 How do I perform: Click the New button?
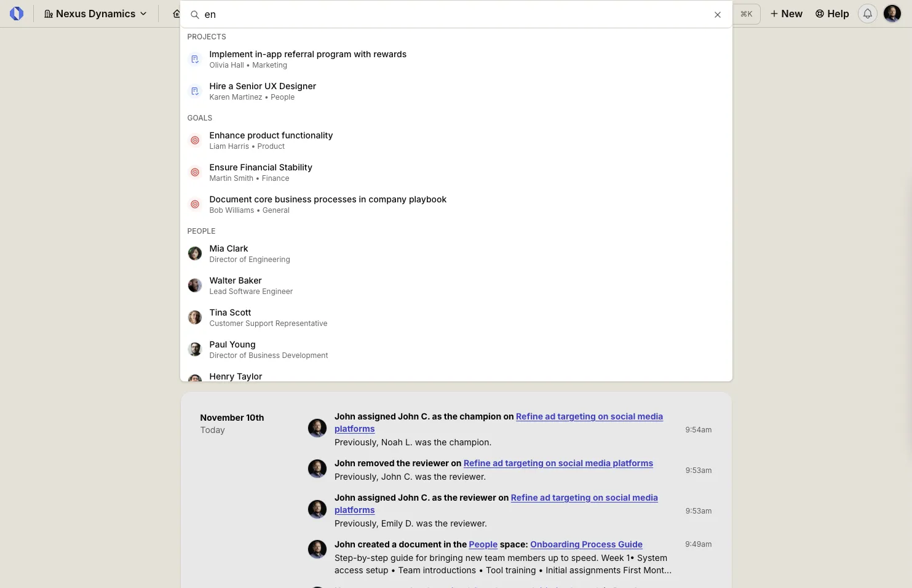tap(786, 14)
